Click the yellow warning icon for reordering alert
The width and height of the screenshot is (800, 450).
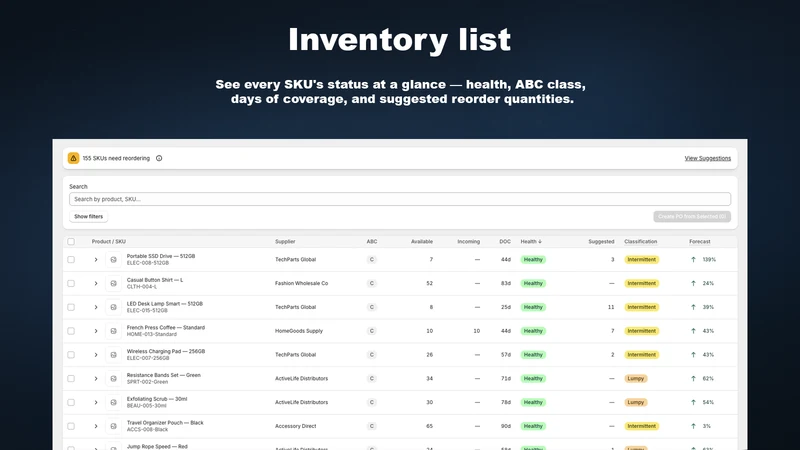(x=73, y=158)
